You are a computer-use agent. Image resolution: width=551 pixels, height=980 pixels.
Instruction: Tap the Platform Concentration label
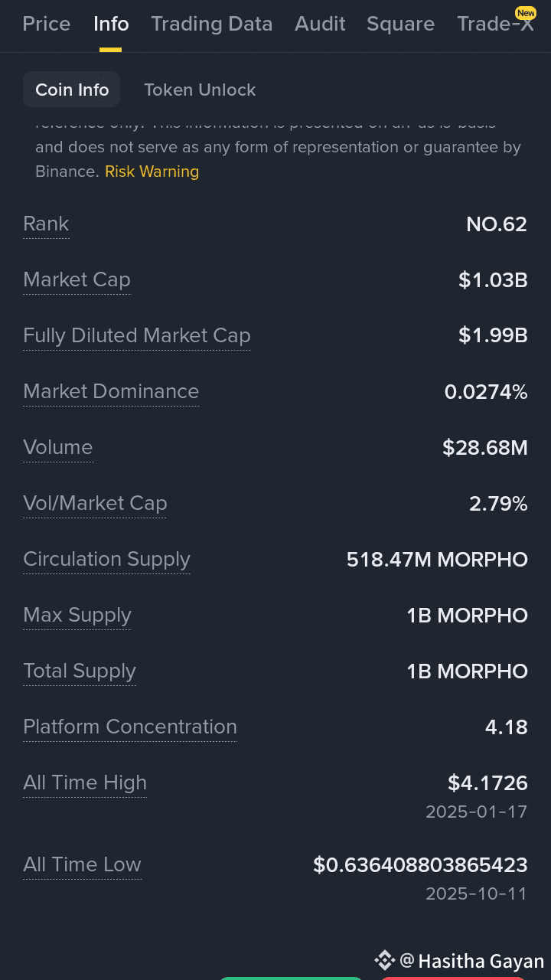coord(130,727)
